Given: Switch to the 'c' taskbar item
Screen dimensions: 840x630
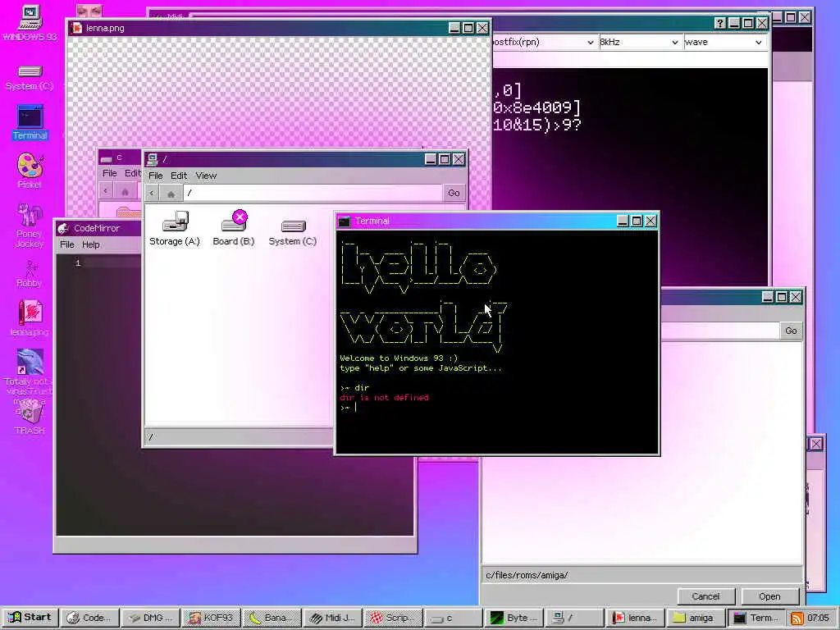Looking at the screenshot, I should (x=452, y=618).
